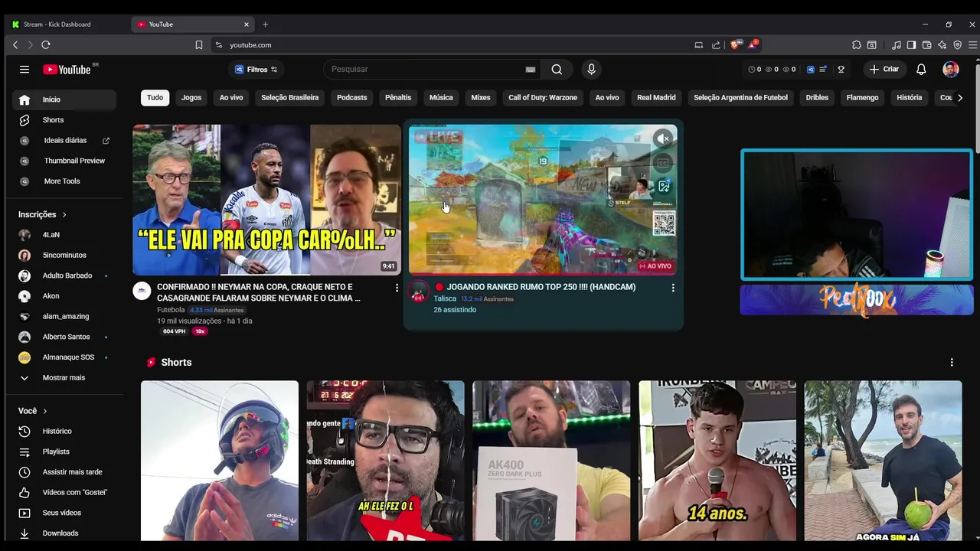The image size is (980, 551).
Task: Reload the page
Action: coord(46,45)
